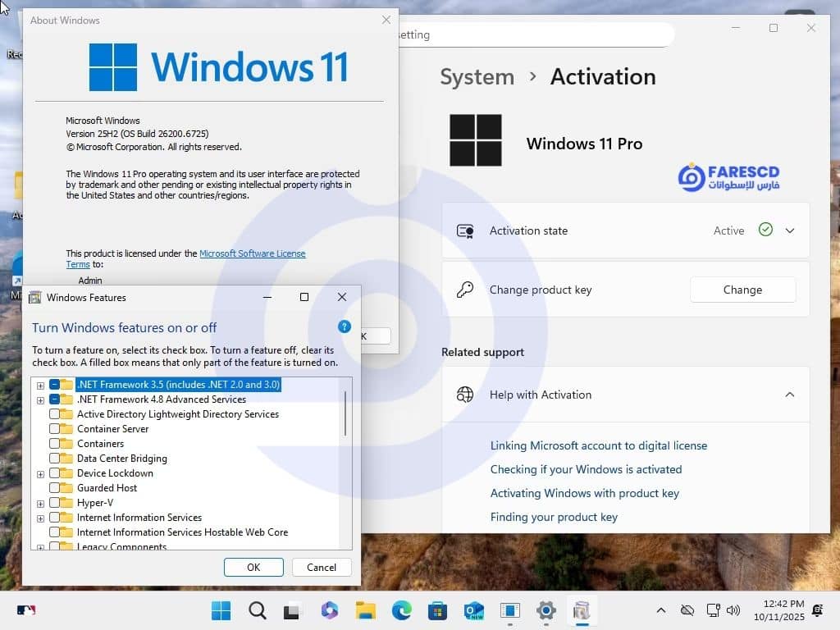Click the taskbar Search magnifier icon
Image resolution: width=840 pixels, height=630 pixels.
pos(257,610)
